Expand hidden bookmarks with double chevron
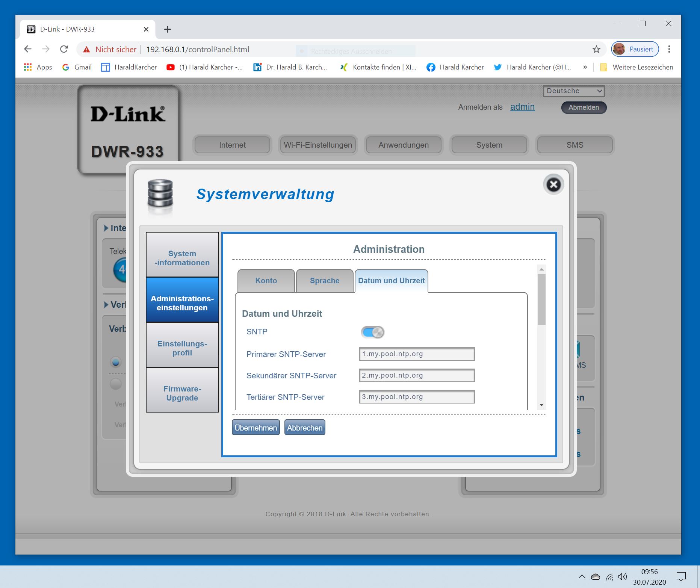700x588 pixels. click(x=585, y=67)
